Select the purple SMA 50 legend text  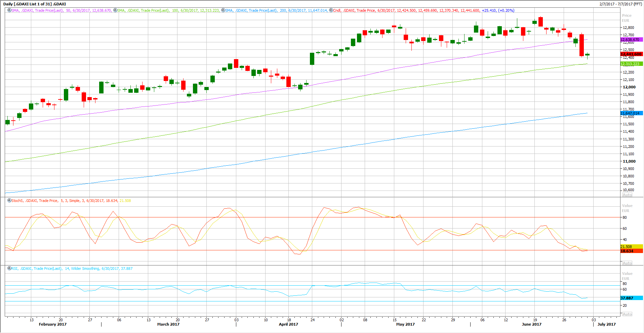(x=61, y=11)
